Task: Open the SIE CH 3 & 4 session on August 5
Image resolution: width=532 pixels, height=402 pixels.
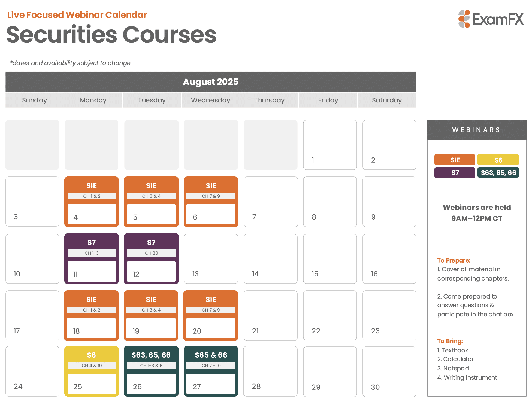Action: tap(151, 202)
